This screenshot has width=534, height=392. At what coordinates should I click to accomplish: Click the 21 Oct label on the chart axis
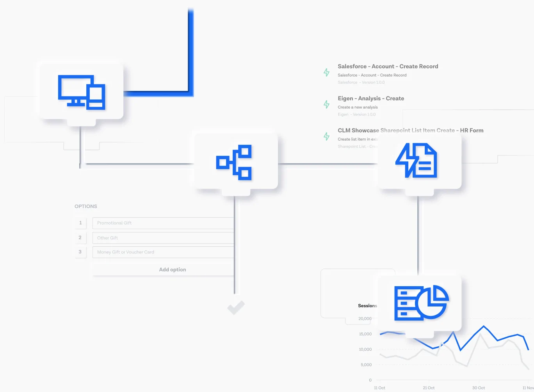coord(429,387)
